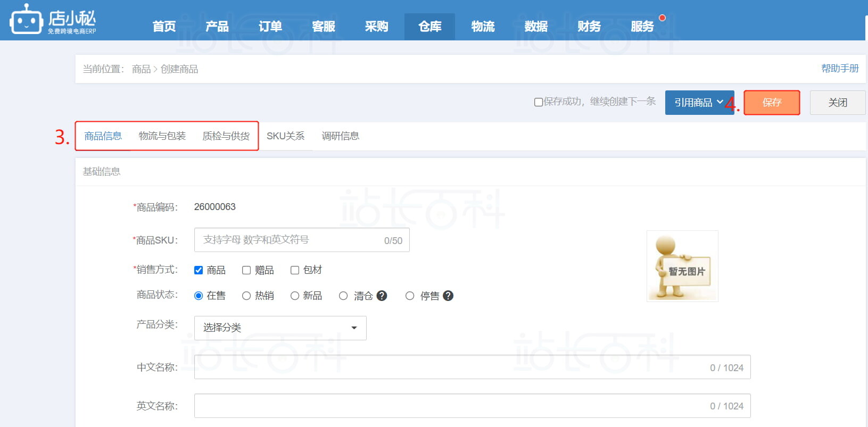Click the help icon next to 停售

[x=448, y=296]
